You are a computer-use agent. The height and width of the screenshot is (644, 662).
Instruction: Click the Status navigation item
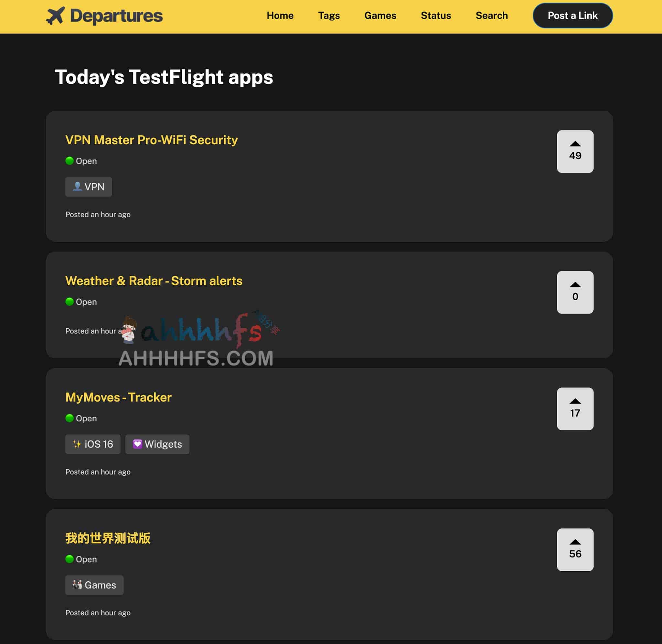pyautogui.click(x=436, y=15)
